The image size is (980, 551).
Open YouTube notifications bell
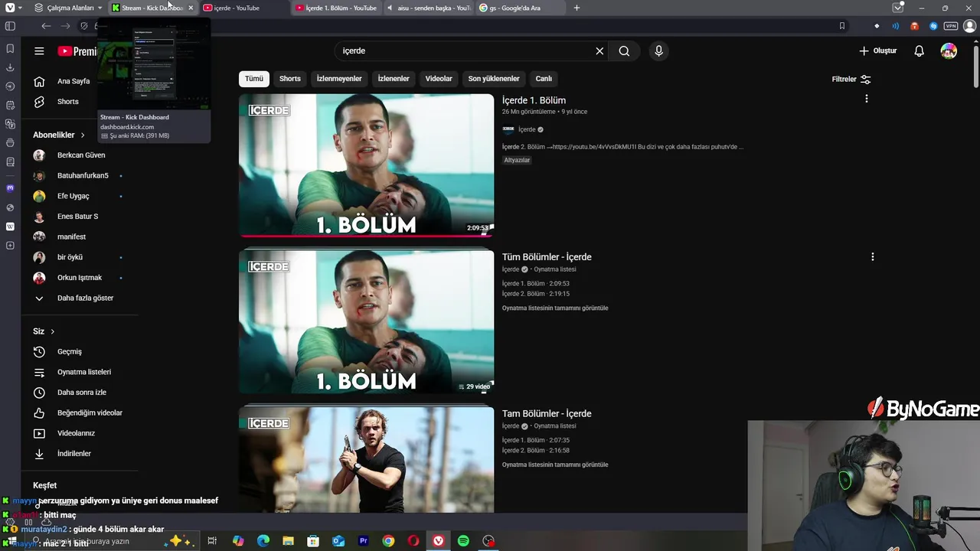coord(919,51)
